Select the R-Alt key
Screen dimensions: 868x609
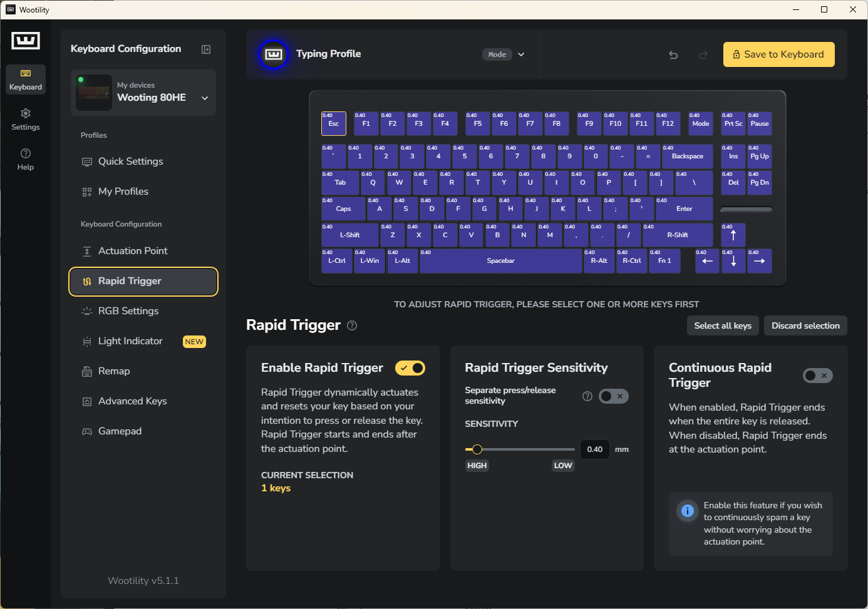click(599, 261)
